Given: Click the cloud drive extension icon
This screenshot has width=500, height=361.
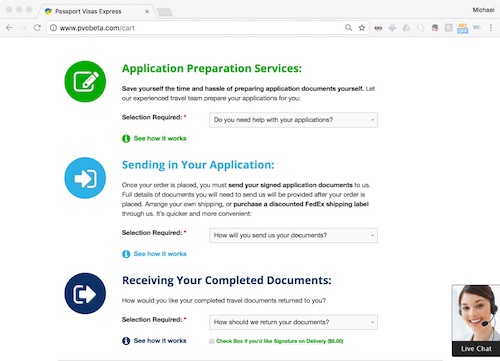Looking at the screenshot, I should pos(406,28).
